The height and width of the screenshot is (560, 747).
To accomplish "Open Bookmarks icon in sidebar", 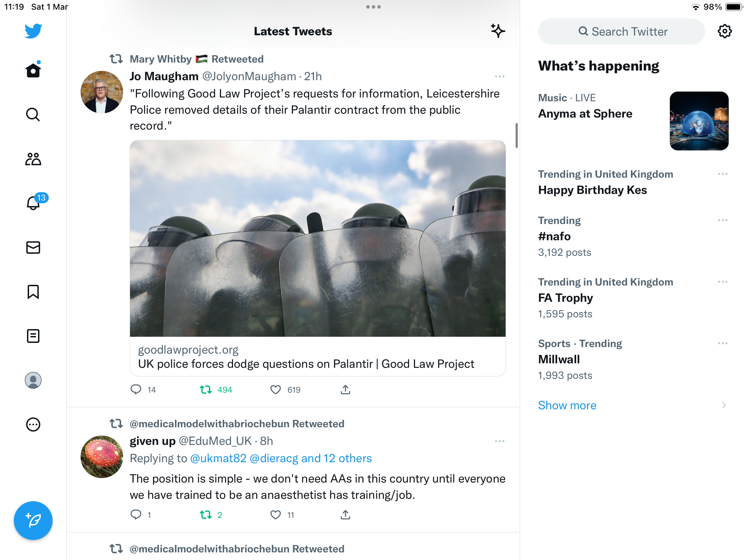I will (x=33, y=292).
